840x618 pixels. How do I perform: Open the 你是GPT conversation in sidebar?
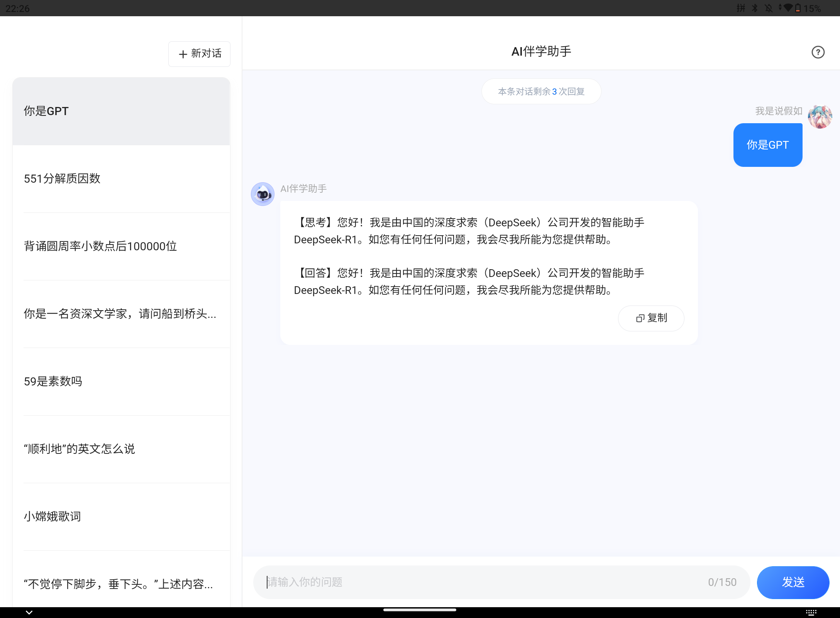point(121,111)
